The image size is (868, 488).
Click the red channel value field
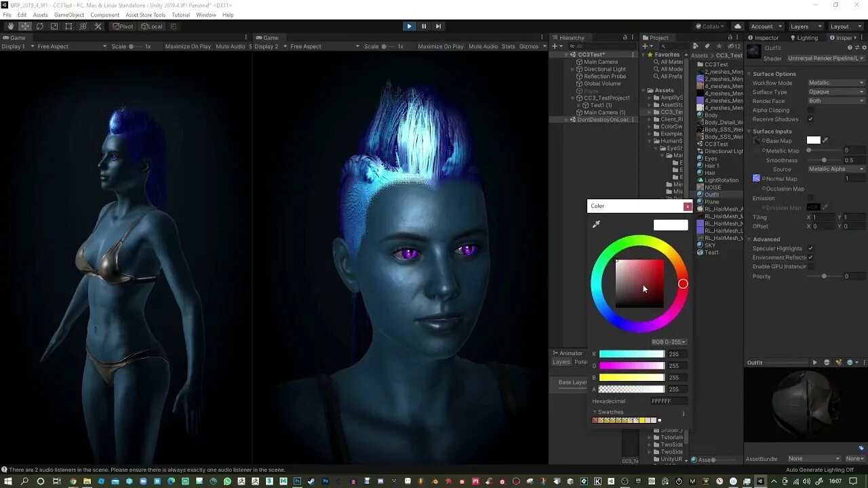677,354
